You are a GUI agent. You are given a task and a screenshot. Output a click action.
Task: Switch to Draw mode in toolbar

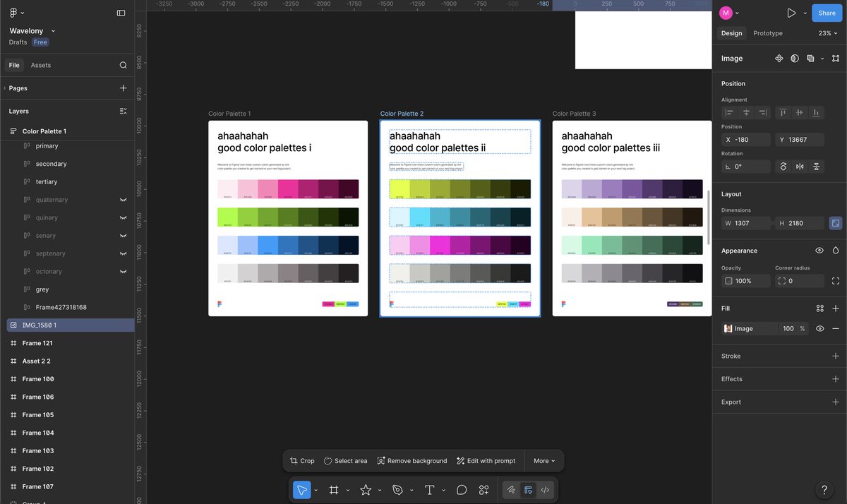coord(511,490)
